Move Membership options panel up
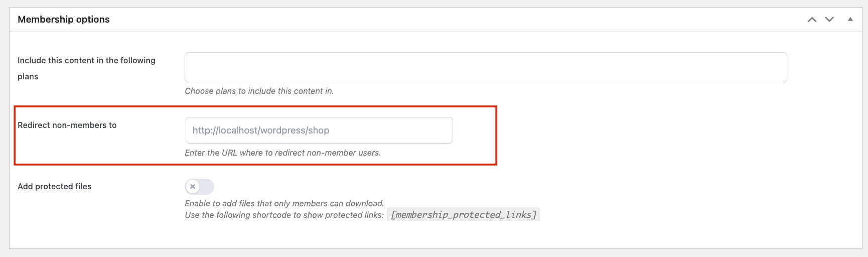 pos(812,20)
